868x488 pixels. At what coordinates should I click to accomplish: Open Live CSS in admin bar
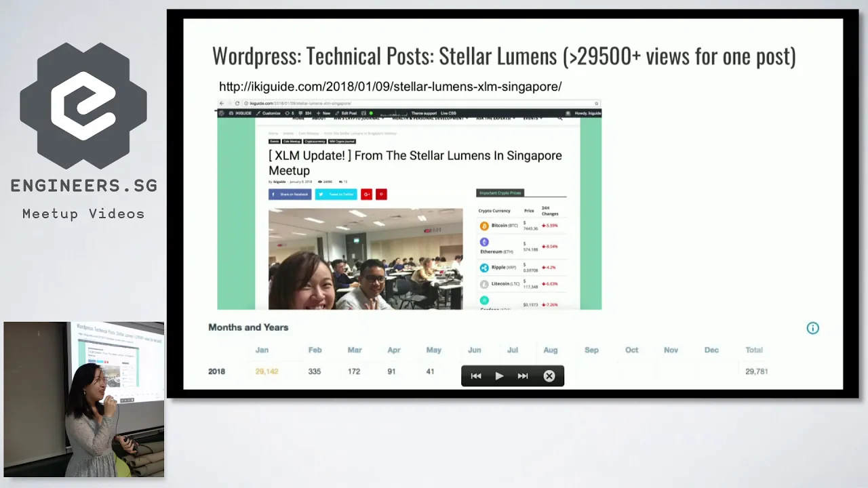pyautogui.click(x=448, y=113)
